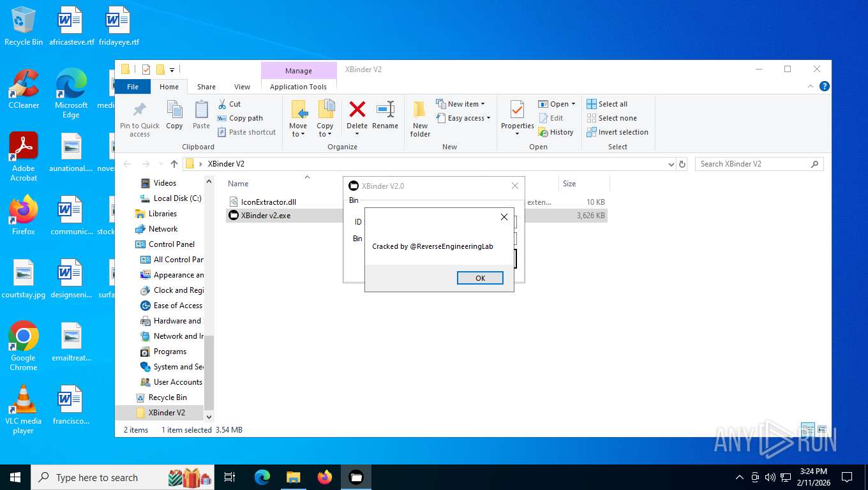Image resolution: width=868 pixels, height=490 pixels.
Task: Select Videos in navigation pane
Action: coord(165,183)
